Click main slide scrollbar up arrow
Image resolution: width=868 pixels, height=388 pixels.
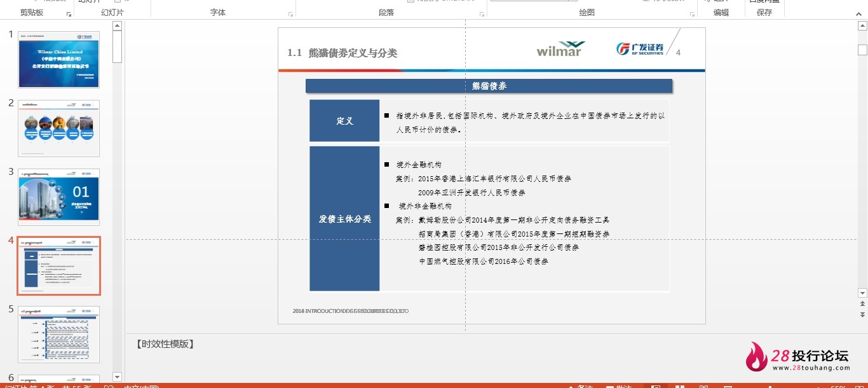coord(862,26)
